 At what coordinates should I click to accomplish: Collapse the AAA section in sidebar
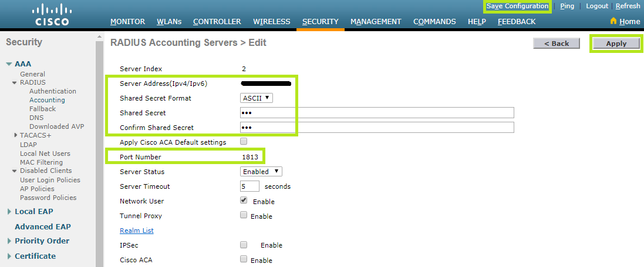[9, 64]
